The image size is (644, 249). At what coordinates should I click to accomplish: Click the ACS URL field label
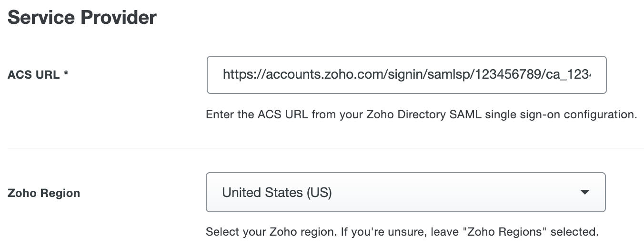(x=33, y=75)
